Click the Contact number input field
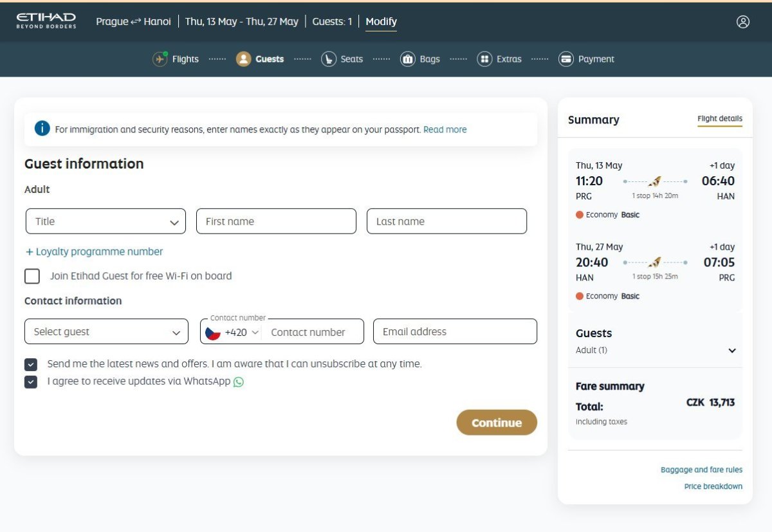Viewport: 772px width, 532px height. (313, 333)
